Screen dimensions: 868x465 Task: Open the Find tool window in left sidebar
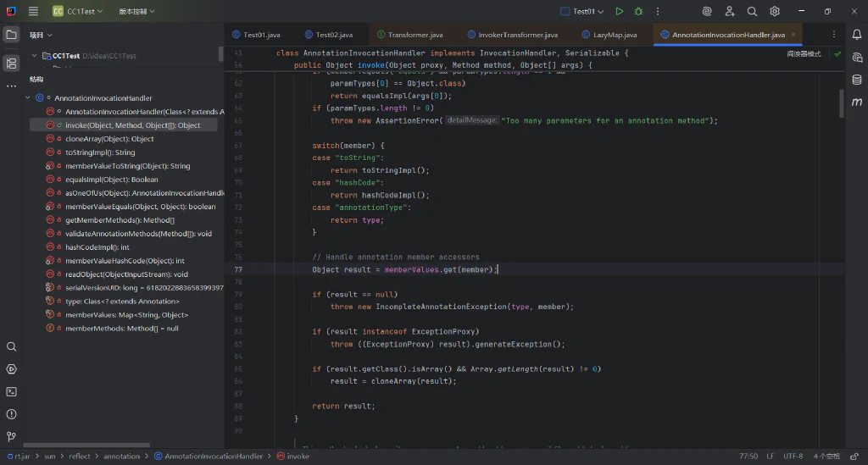(11, 346)
